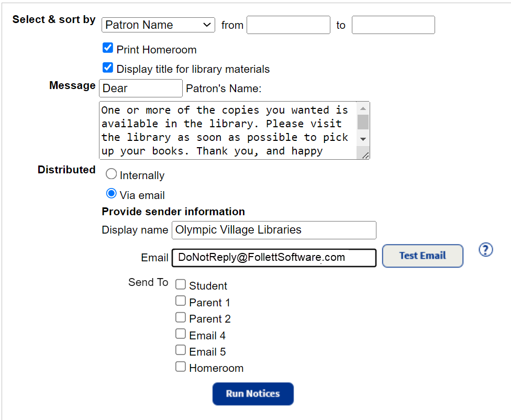Viewport: 511px width, 420px height.
Task: Open the Patron Name sort dropdown
Action: [x=158, y=25]
